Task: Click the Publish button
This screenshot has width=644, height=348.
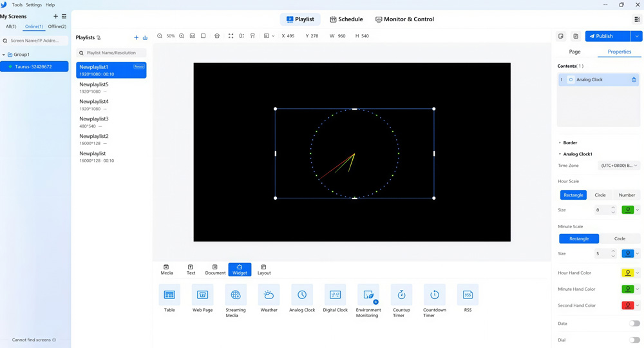Action: [x=607, y=36]
